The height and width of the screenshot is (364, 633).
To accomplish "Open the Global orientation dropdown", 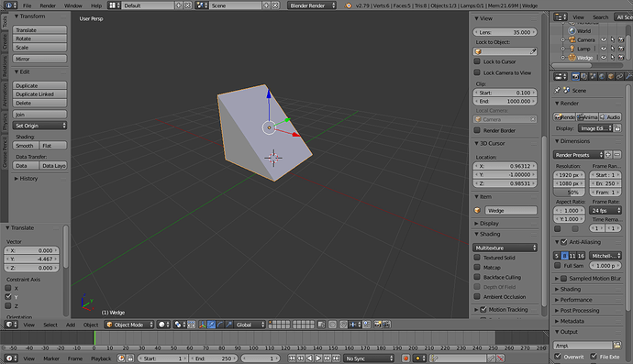I will (250, 325).
